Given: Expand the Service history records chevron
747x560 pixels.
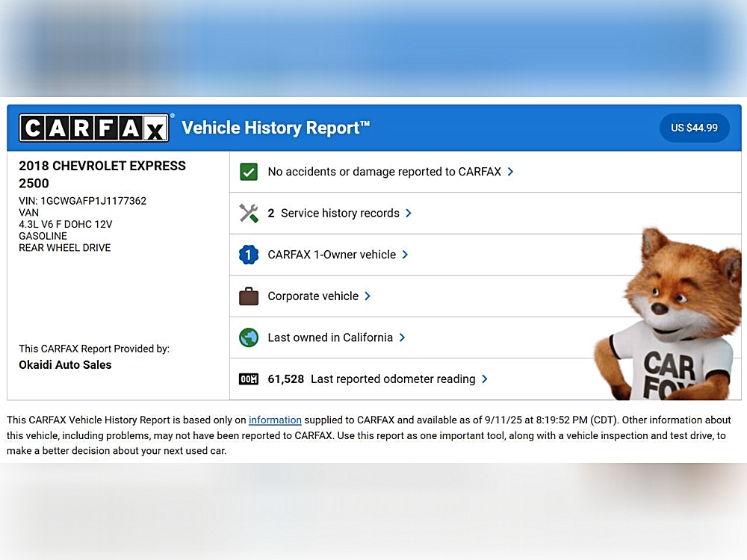Looking at the screenshot, I should coord(409,213).
